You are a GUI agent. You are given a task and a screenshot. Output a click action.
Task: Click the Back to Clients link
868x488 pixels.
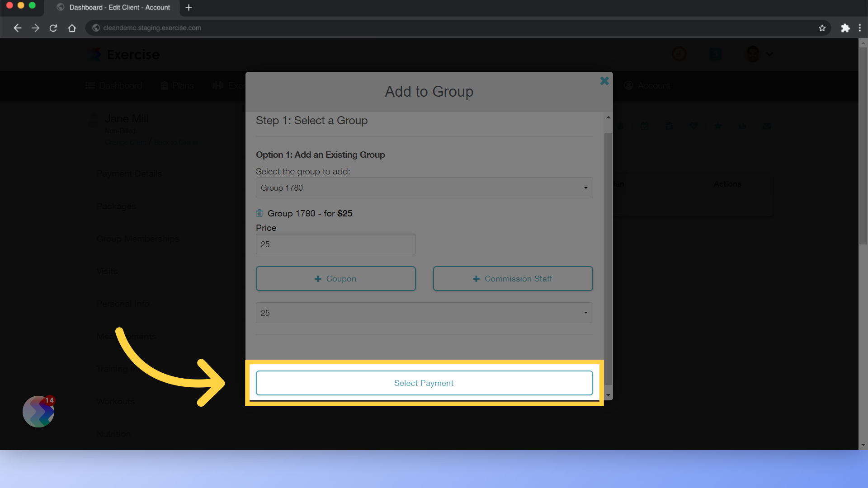pyautogui.click(x=176, y=142)
